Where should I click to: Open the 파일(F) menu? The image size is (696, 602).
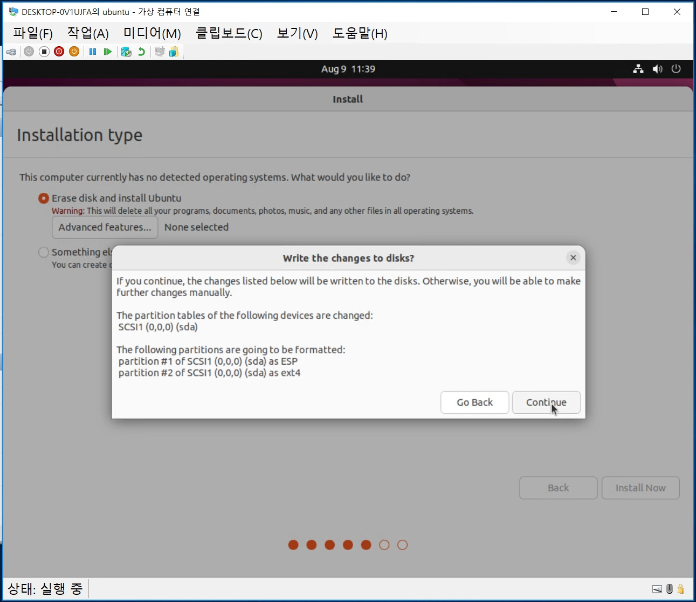click(x=32, y=33)
